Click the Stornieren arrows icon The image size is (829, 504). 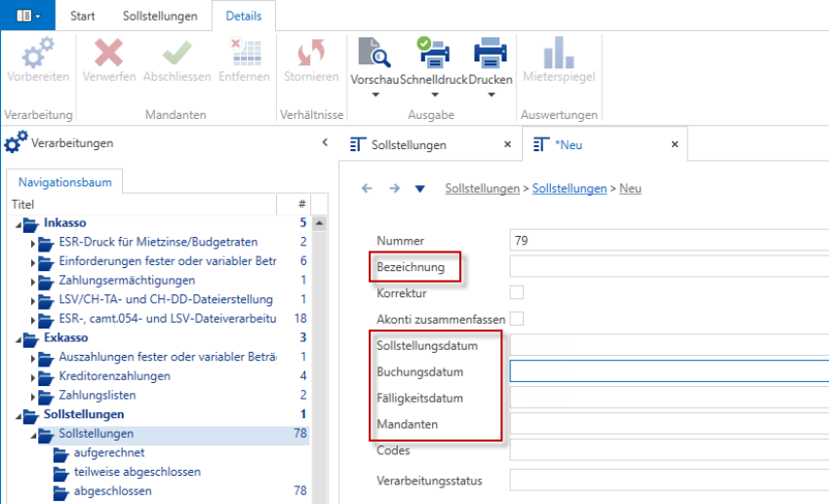click(x=311, y=53)
